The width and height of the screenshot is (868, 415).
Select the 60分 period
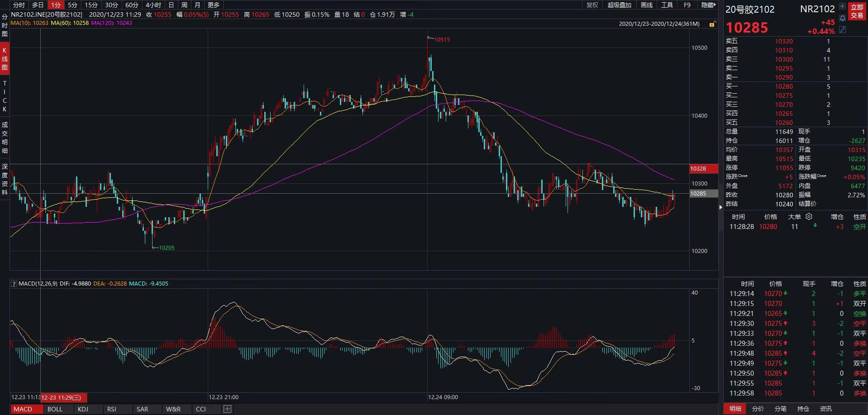[132, 5]
